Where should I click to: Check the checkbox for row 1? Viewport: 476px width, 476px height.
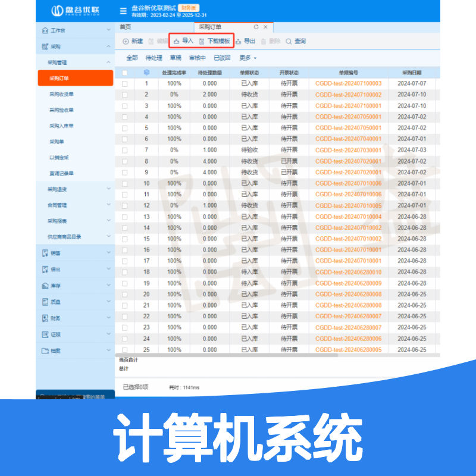pos(124,84)
